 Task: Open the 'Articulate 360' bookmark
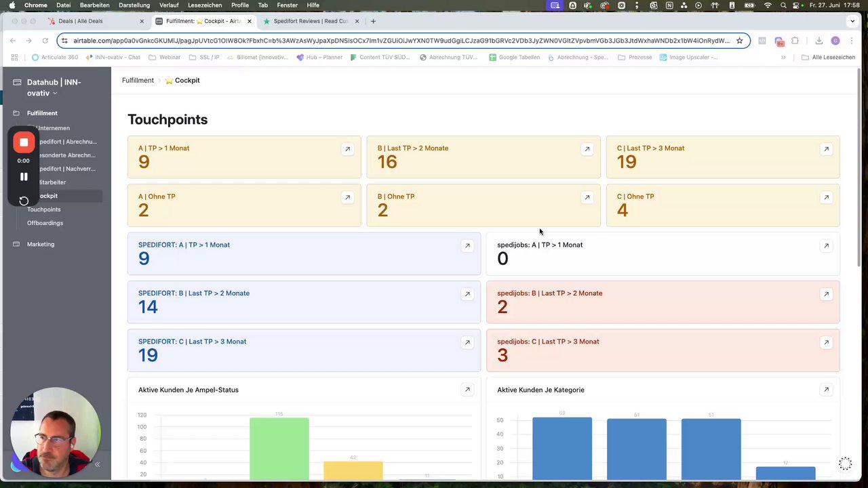(x=54, y=58)
